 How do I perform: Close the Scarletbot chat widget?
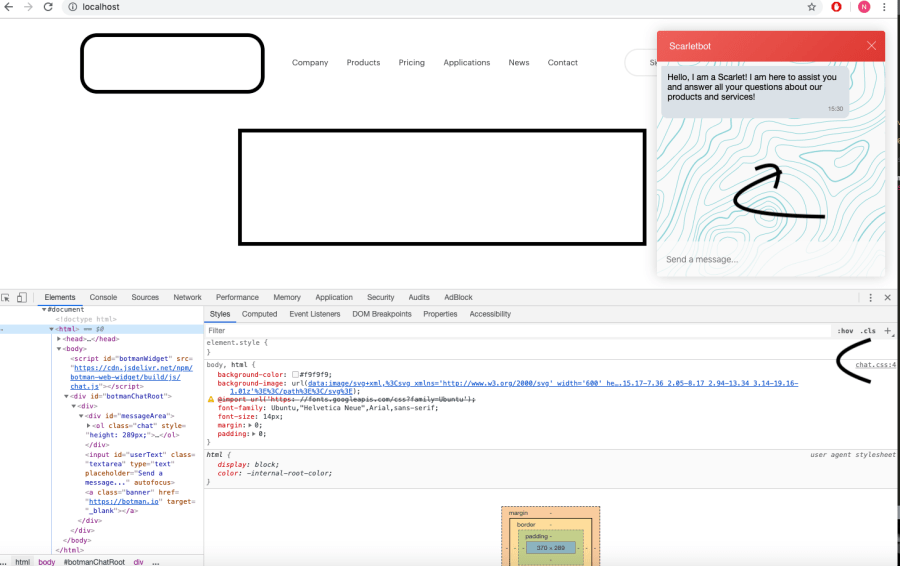pyautogui.click(x=871, y=46)
